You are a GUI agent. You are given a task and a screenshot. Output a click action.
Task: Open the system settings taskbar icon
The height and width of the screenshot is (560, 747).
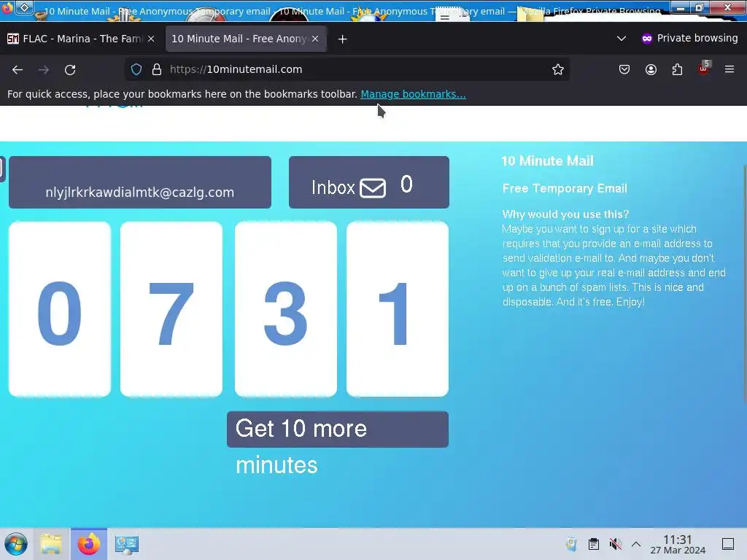coord(126,544)
